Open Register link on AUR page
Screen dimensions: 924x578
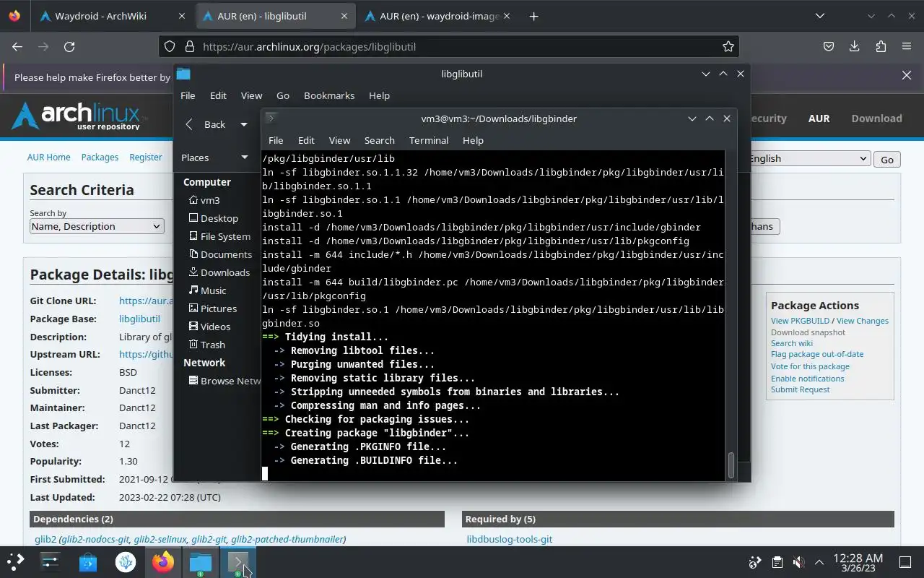[x=146, y=157]
